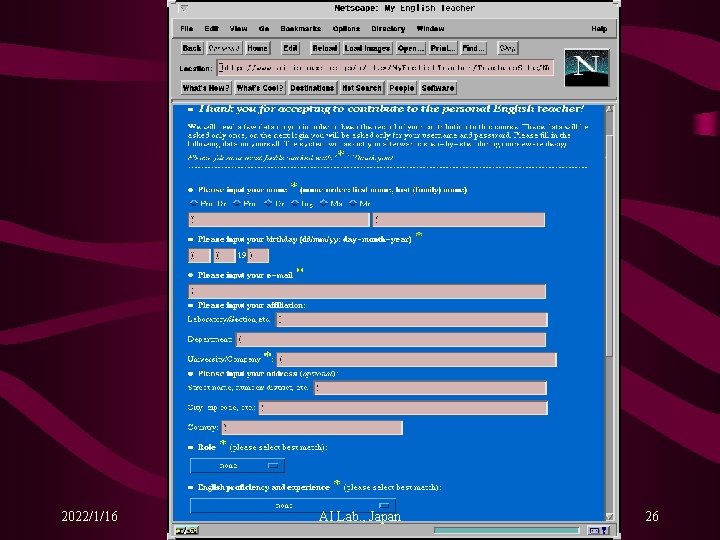Click the scrollbar down arrow
Image resolution: width=720 pixels, height=540 pixels.
coord(609,517)
